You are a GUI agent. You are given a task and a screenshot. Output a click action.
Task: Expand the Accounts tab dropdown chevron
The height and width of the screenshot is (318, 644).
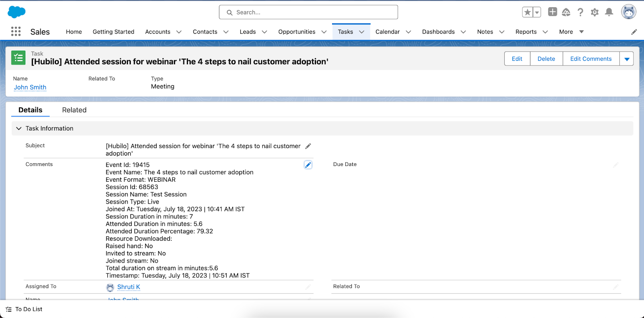point(179,32)
